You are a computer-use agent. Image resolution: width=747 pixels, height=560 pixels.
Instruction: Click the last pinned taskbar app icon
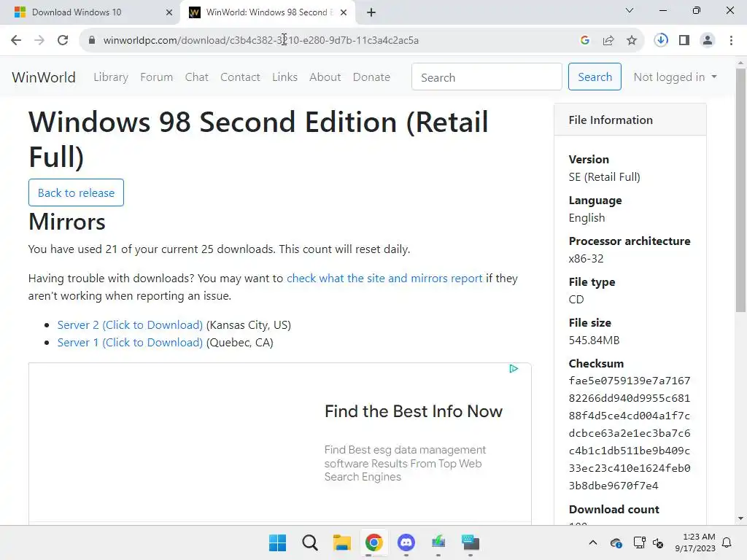[471, 542]
